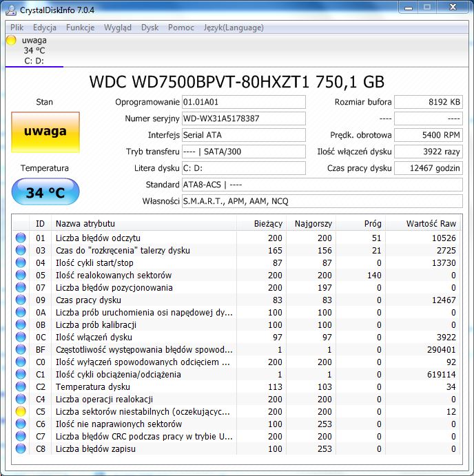474x476 pixels.
Task: Click status icon for row 05 realokowanych sektorów
Action: [x=21, y=275]
